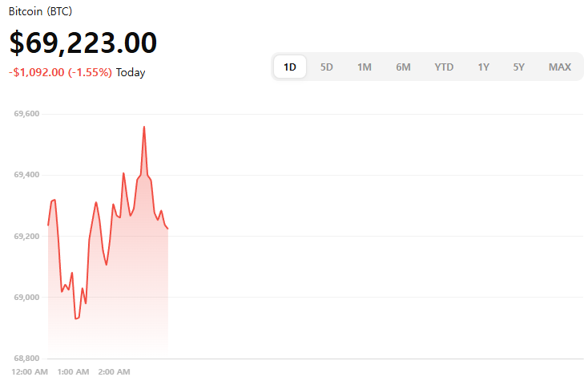Click the Today label beside price change
The image size is (588, 377).
click(x=131, y=72)
